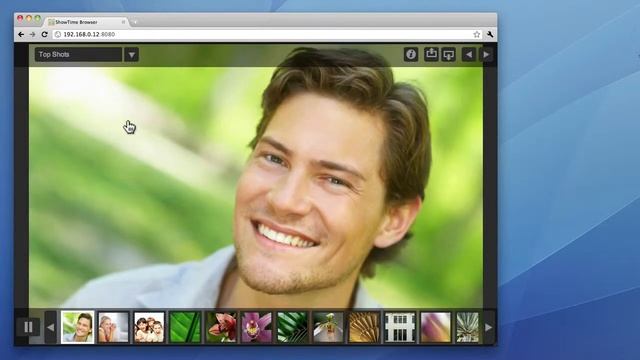Viewport: 640px width, 360px height.
Task: Select the smiling man thumbnail
Action: coord(77,327)
